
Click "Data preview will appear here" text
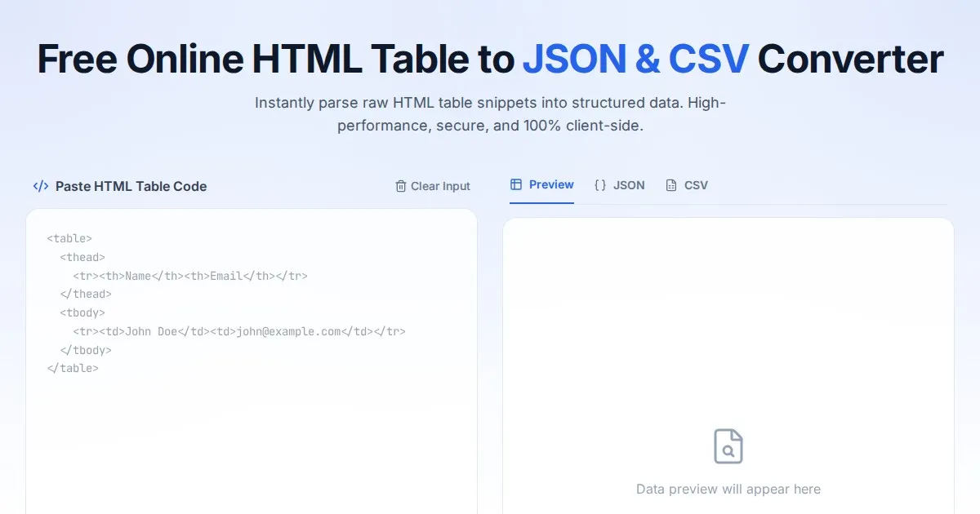[x=728, y=490]
